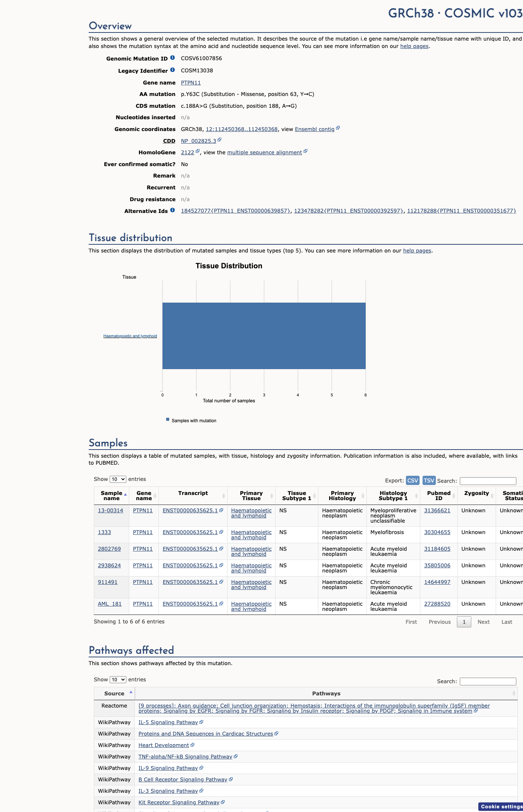
Task: Go to Previous page of samples
Action: pyautogui.click(x=440, y=622)
